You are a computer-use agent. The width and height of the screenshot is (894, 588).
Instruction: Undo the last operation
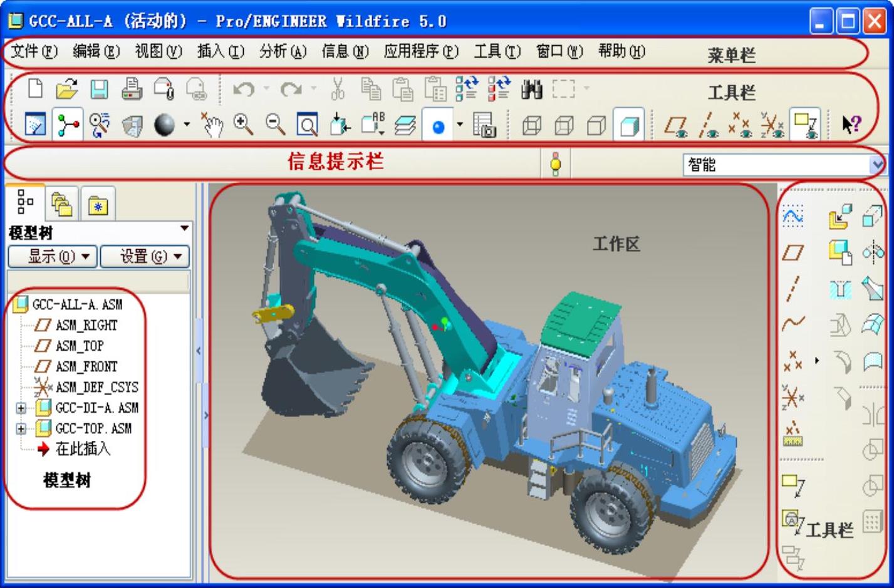[244, 90]
